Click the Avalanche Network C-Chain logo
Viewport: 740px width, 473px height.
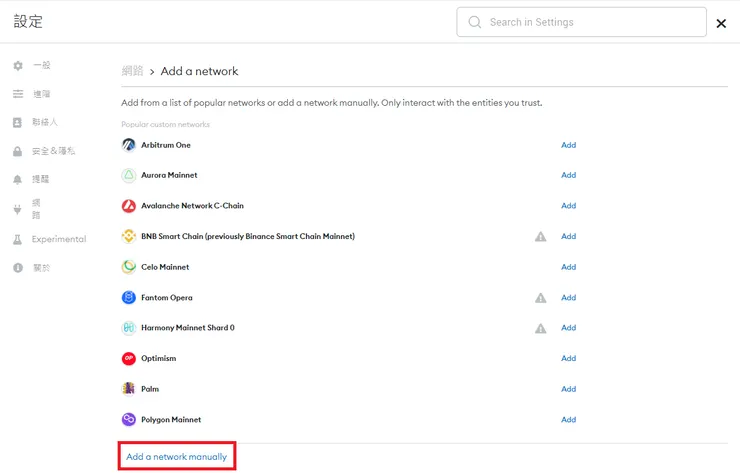[x=128, y=206]
